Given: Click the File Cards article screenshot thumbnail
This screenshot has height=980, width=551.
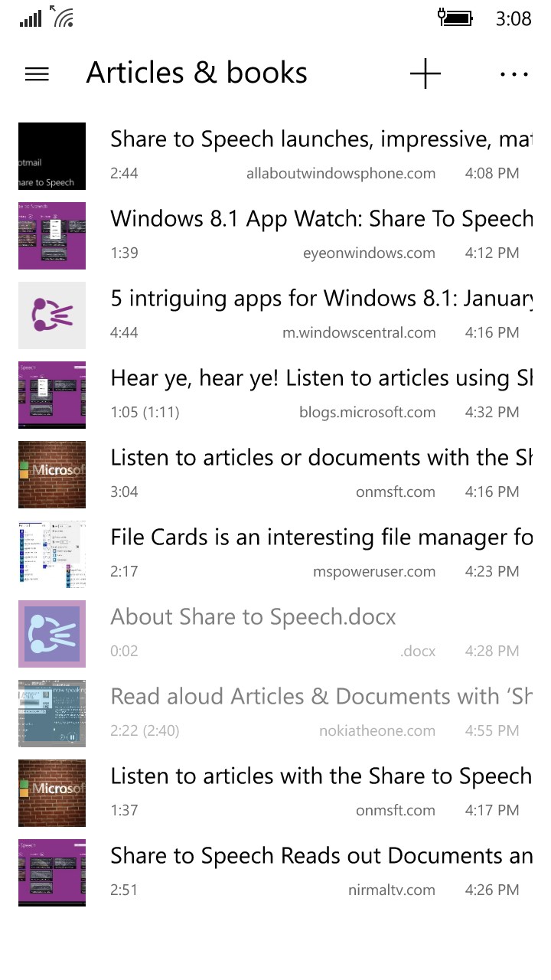Looking at the screenshot, I should click(x=52, y=554).
